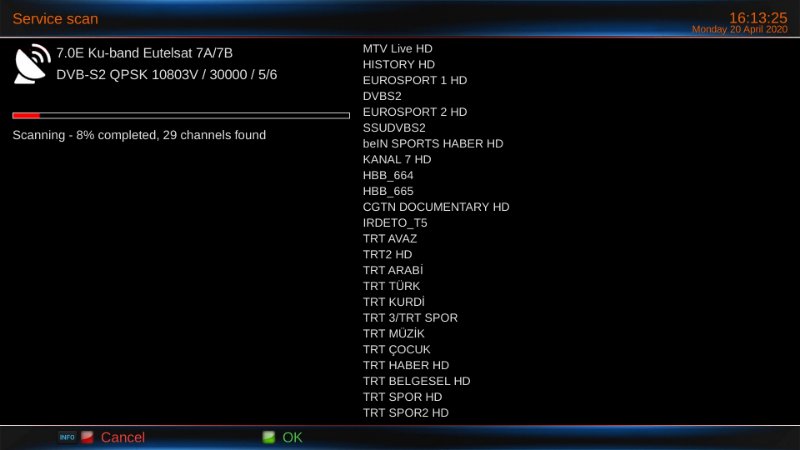Select HISTORY HD channel

pyautogui.click(x=399, y=64)
